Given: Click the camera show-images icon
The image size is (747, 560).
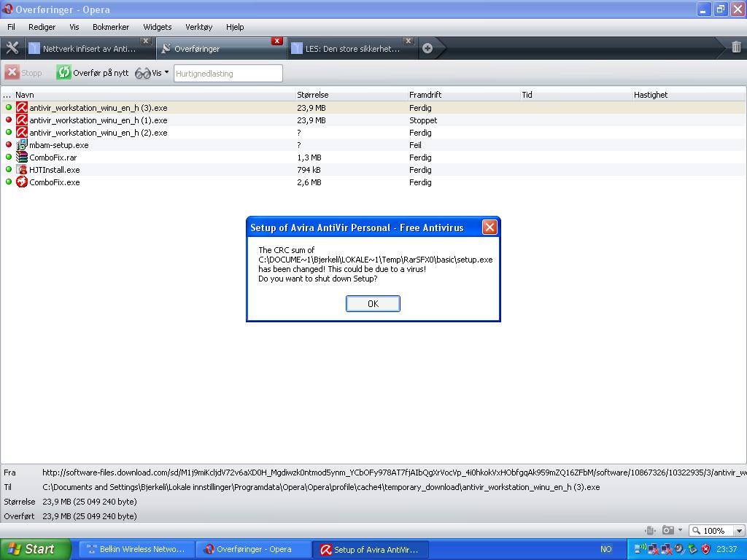Looking at the screenshot, I should [x=668, y=530].
